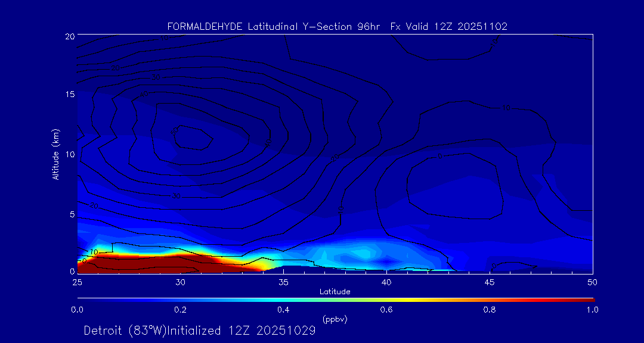644x343 pixels.
Task: Click latitude tick label "30" below the axis
Action: [x=180, y=282]
